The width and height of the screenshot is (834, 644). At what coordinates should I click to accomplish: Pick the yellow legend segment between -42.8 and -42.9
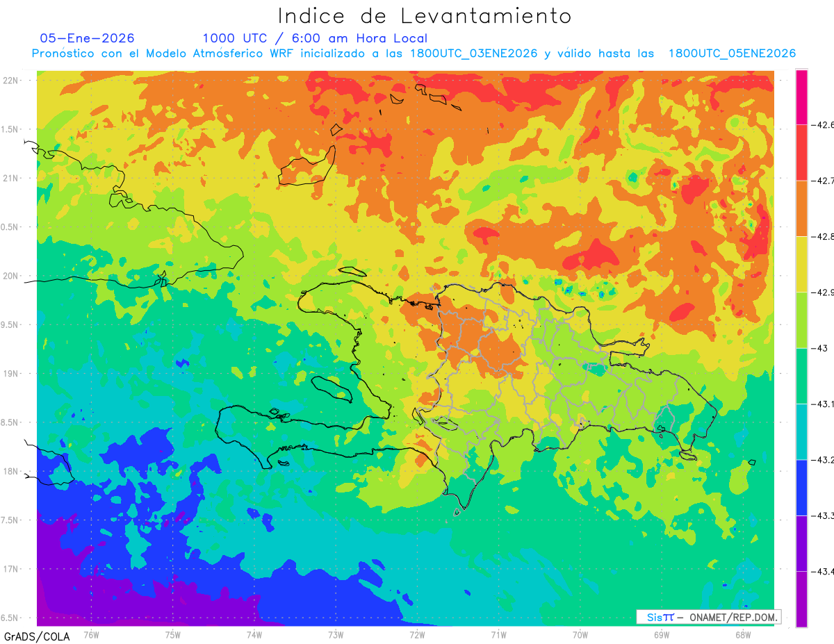[801, 265]
